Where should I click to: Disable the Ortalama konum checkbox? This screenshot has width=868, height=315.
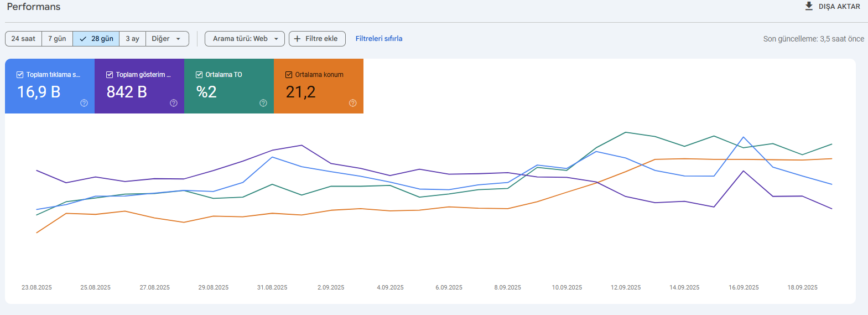point(289,75)
